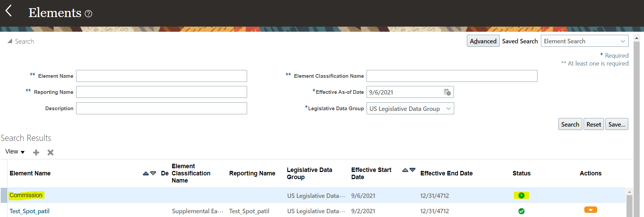
Task: Select the Commission row handle
Action: point(4,196)
